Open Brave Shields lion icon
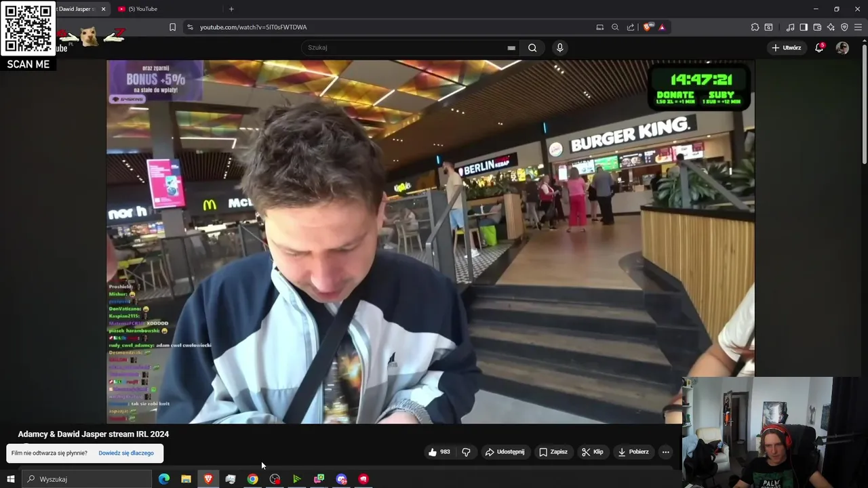This screenshot has width=868, height=488. tap(648, 27)
